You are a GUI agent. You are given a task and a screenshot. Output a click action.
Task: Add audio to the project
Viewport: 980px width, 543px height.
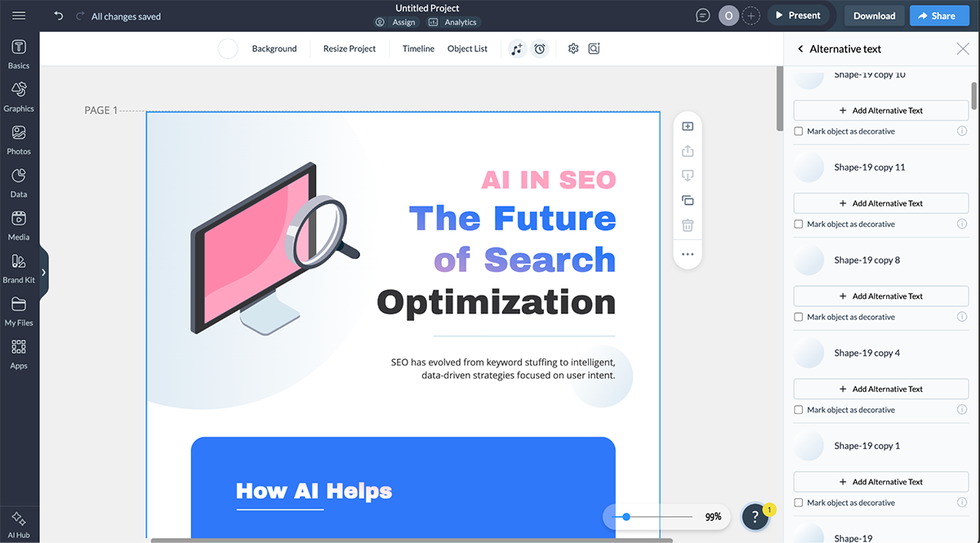[x=516, y=48]
